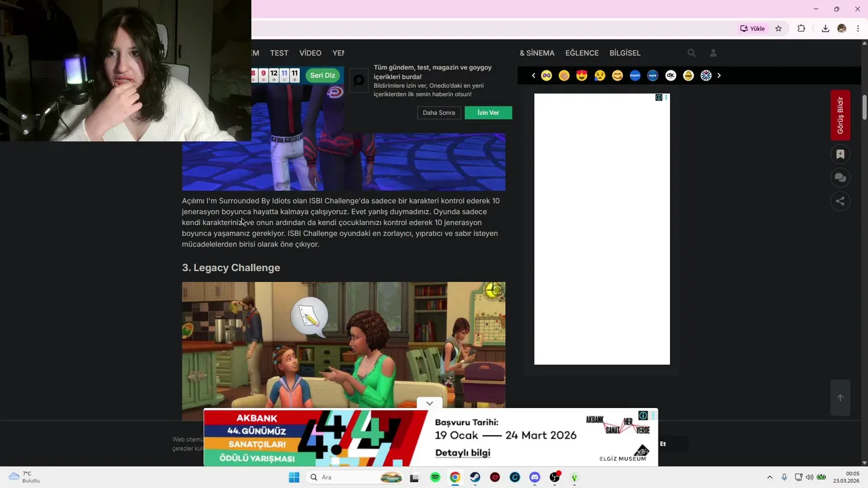
Task: Open The Sims plumbob icon in taskbar
Action: pos(574,477)
